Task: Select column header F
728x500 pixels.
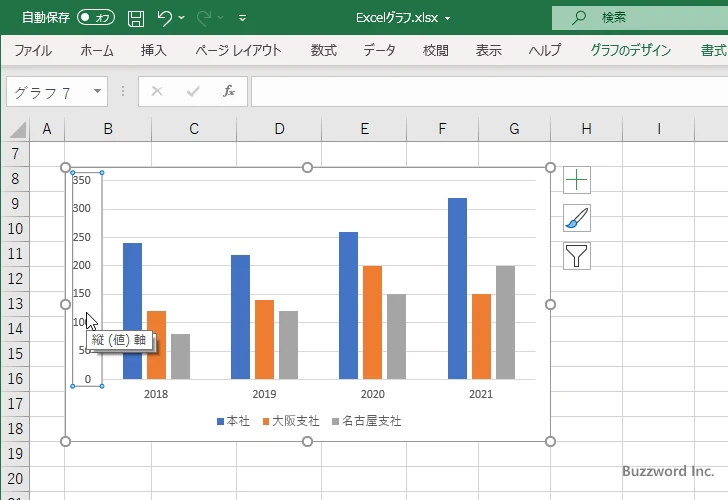Action: tap(442, 129)
